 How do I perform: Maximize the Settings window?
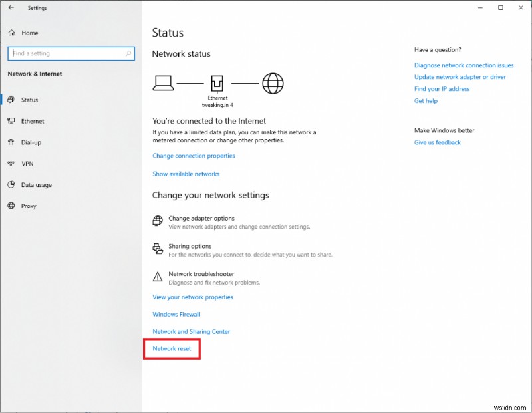click(501, 8)
